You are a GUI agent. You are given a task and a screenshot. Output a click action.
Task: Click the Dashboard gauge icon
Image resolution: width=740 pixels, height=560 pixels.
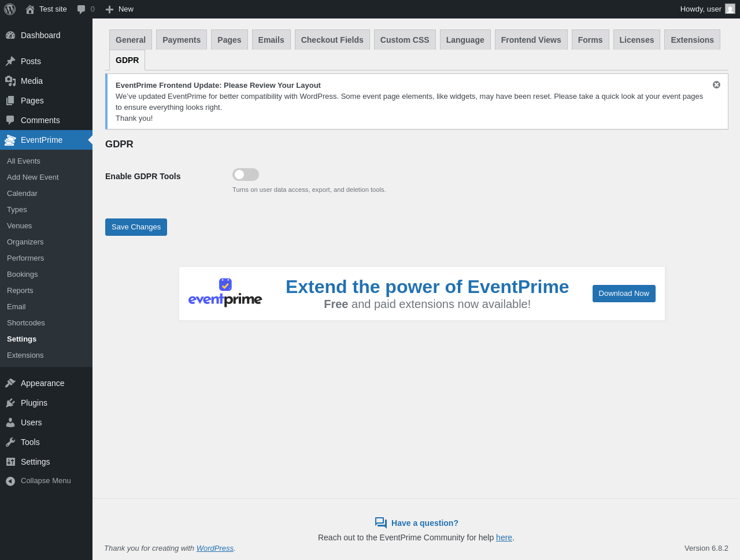(10, 35)
